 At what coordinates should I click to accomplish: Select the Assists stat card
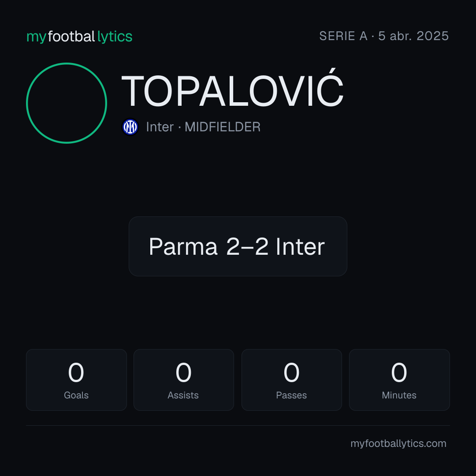[184, 380]
